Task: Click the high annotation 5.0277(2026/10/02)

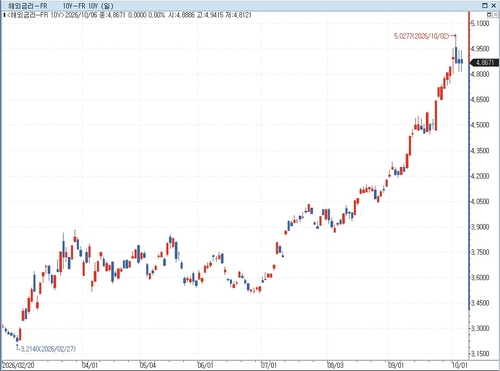Action: [422, 36]
